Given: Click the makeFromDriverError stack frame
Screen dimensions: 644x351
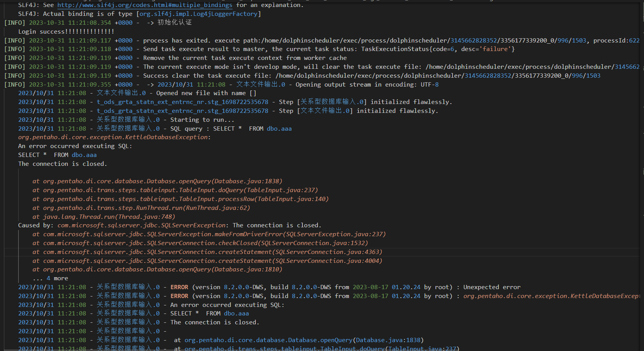Looking at the screenshot, I should [209, 234].
